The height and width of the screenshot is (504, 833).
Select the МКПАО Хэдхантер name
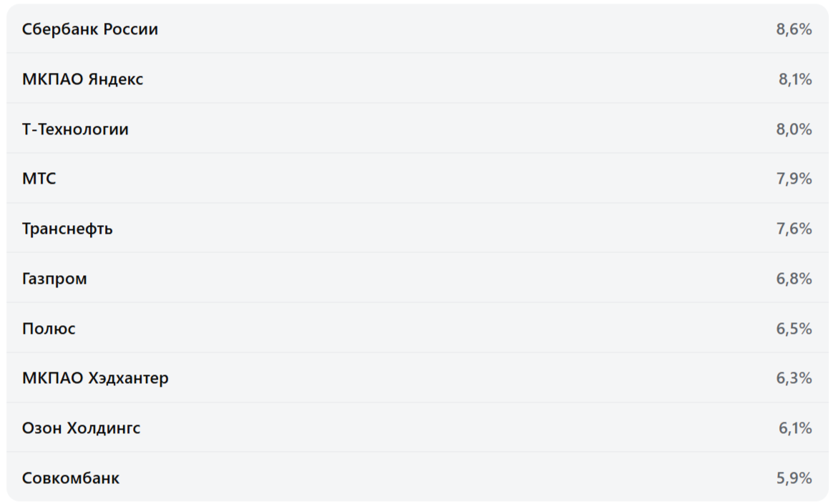pyautogui.click(x=95, y=378)
